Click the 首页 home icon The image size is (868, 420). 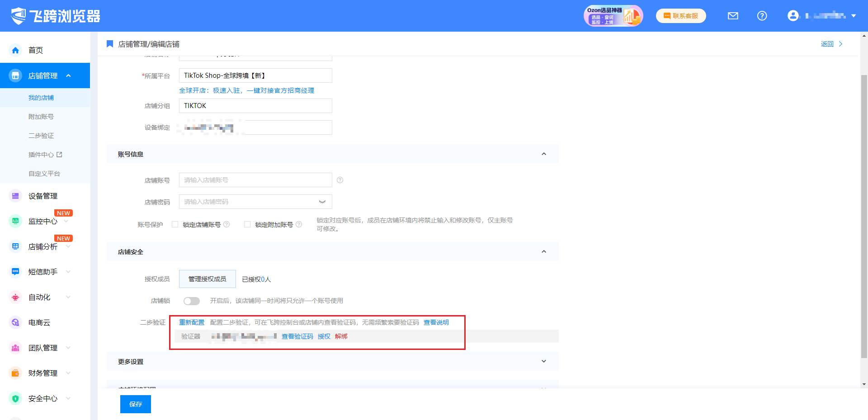coord(15,50)
